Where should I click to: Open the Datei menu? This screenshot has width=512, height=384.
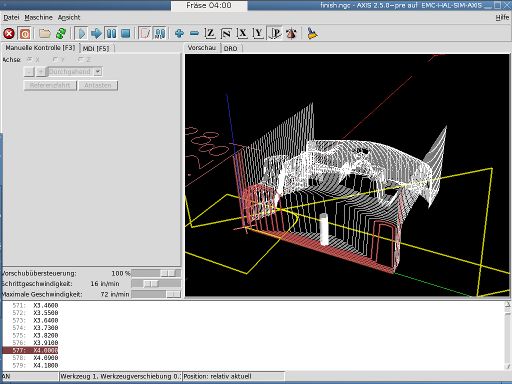[11, 17]
